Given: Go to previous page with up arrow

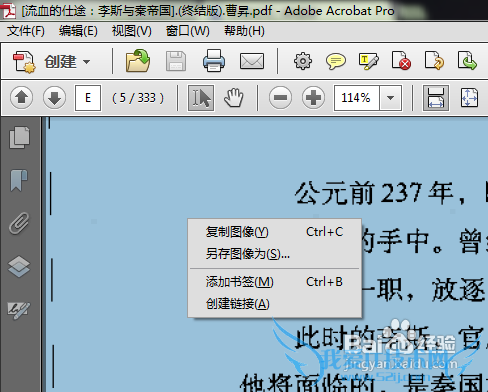Looking at the screenshot, I should 22,98.
